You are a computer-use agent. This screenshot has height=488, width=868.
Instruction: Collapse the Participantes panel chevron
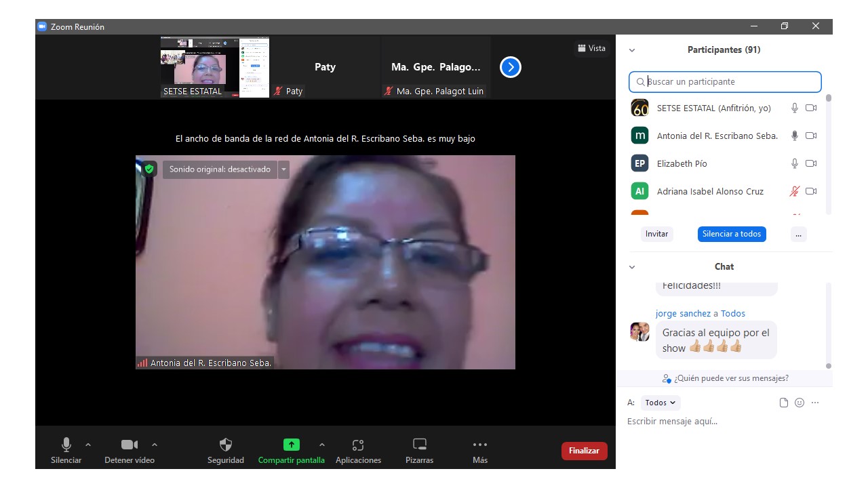pyautogui.click(x=632, y=50)
